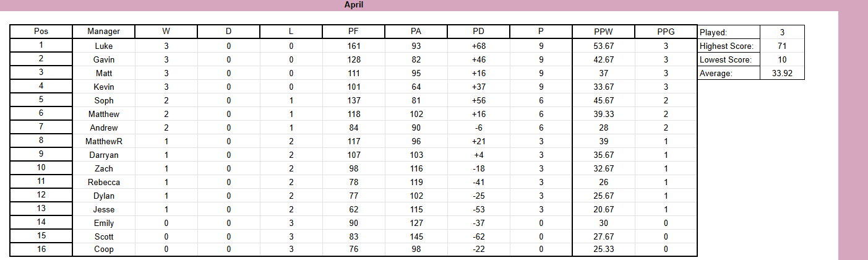Select the April title cell
Viewport: 868px width, 260px height.
tap(354, 5)
